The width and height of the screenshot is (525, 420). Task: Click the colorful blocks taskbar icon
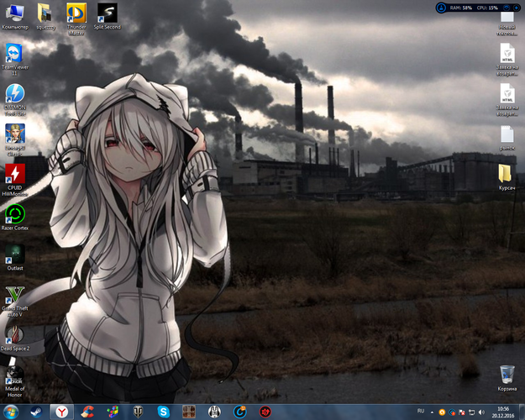coord(113,412)
